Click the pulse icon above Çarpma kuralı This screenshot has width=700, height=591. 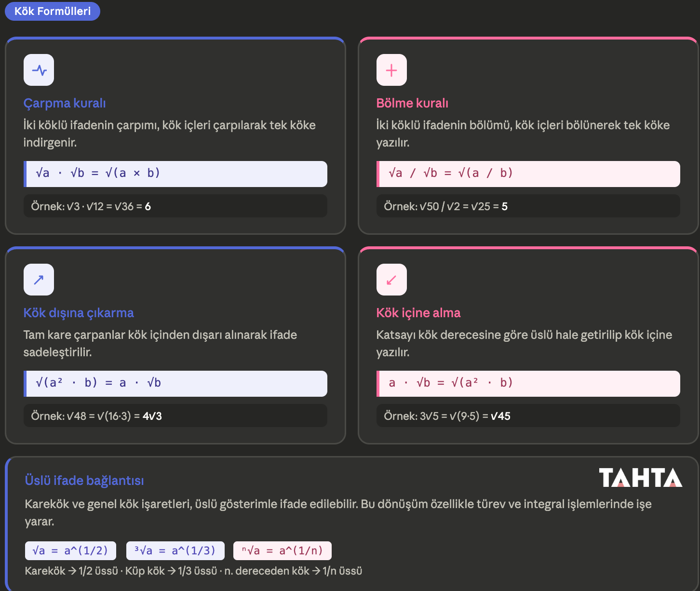[x=39, y=70]
